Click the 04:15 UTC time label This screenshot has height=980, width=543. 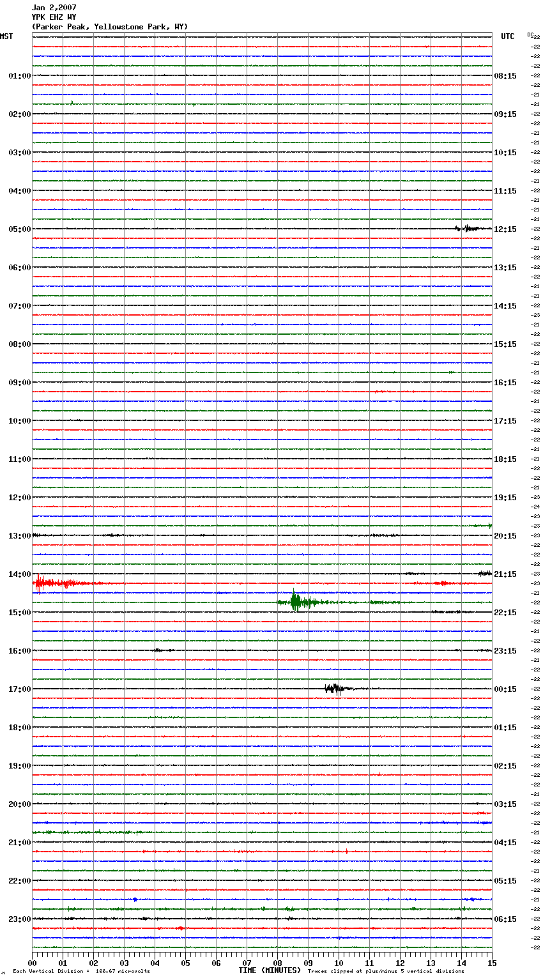505,843
